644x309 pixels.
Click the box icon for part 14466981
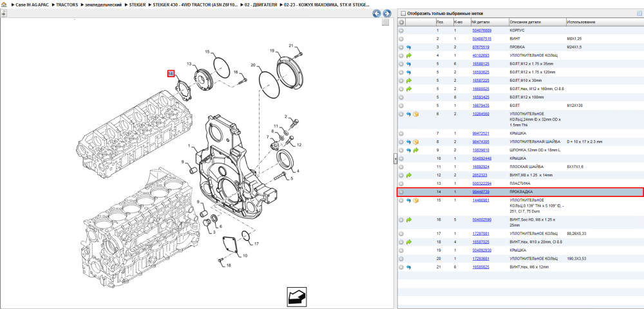pyautogui.click(x=415, y=200)
